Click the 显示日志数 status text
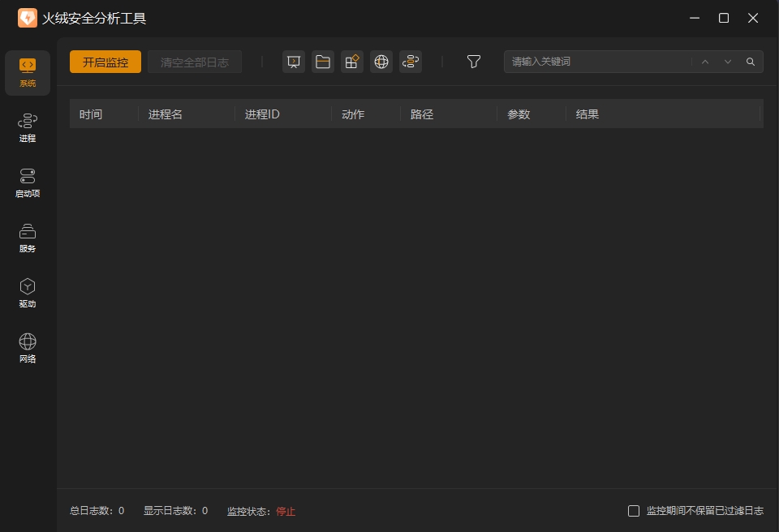Image resolution: width=779 pixels, height=532 pixels. pos(175,511)
